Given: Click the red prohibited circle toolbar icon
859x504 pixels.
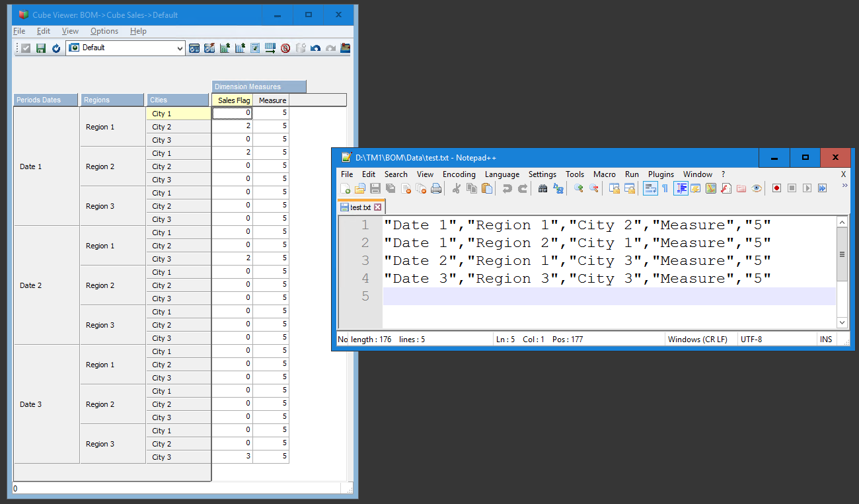Looking at the screenshot, I should (x=285, y=48).
